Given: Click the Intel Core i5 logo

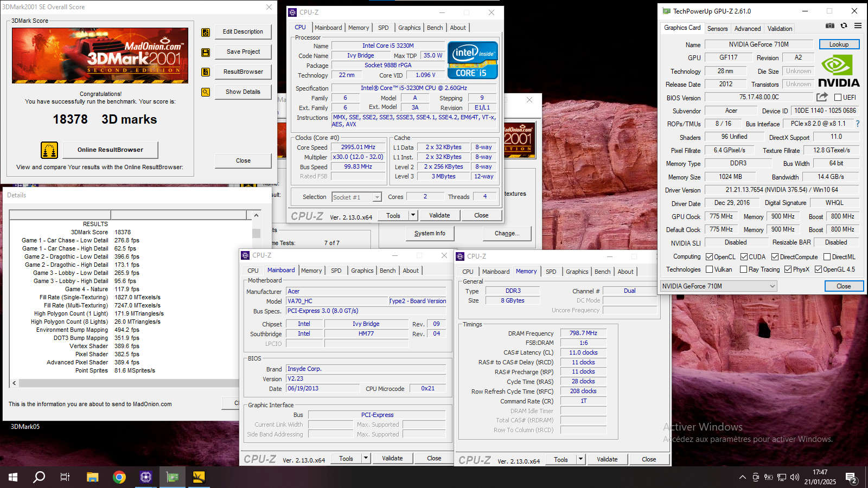Looking at the screenshot, I should 473,60.
